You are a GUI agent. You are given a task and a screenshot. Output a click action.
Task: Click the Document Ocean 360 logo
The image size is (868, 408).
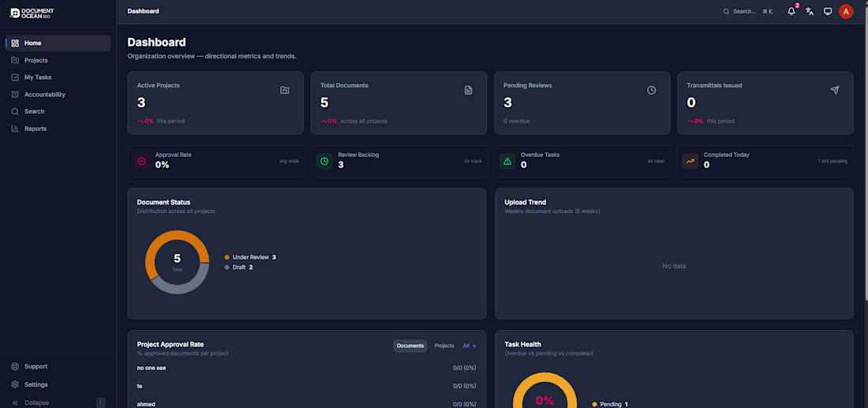point(32,12)
